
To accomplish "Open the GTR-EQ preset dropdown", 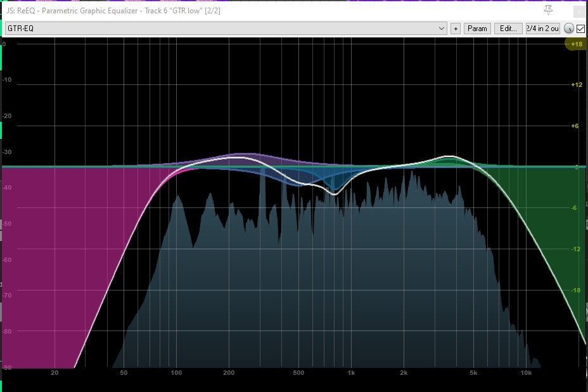I will pyautogui.click(x=226, y=28).
